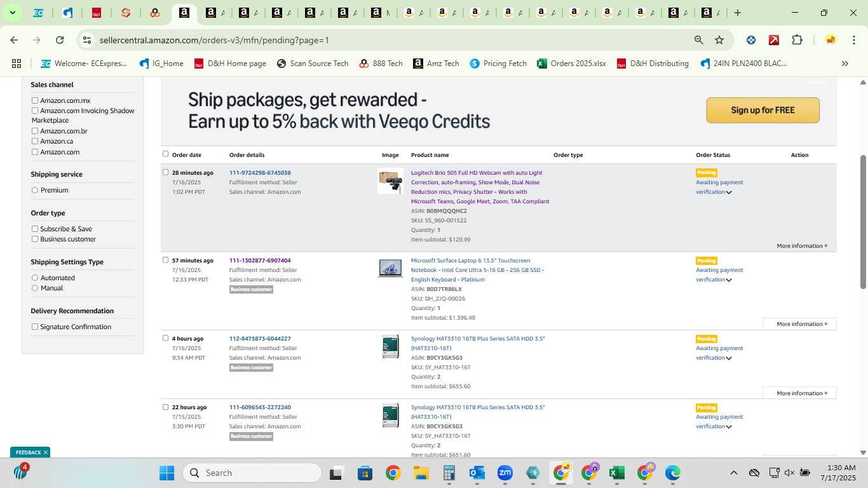Show more bookmarks chevron

coord(845,64)
